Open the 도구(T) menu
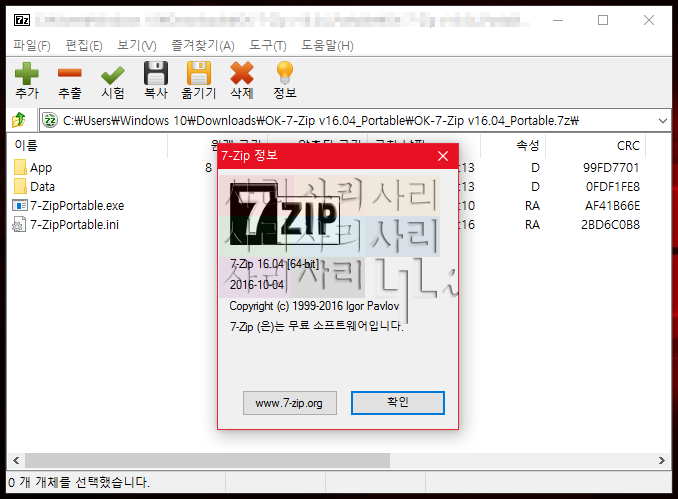This screenshot has height=499, width=678. pos(268,45)
